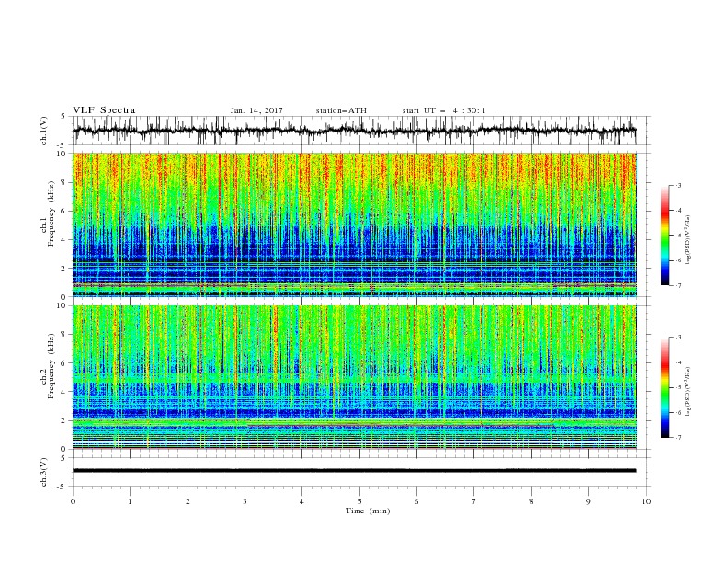Click the date text "Jan. 14, 2017"
This screenshot has width=728, height=563.
click(x=256, y=110)
